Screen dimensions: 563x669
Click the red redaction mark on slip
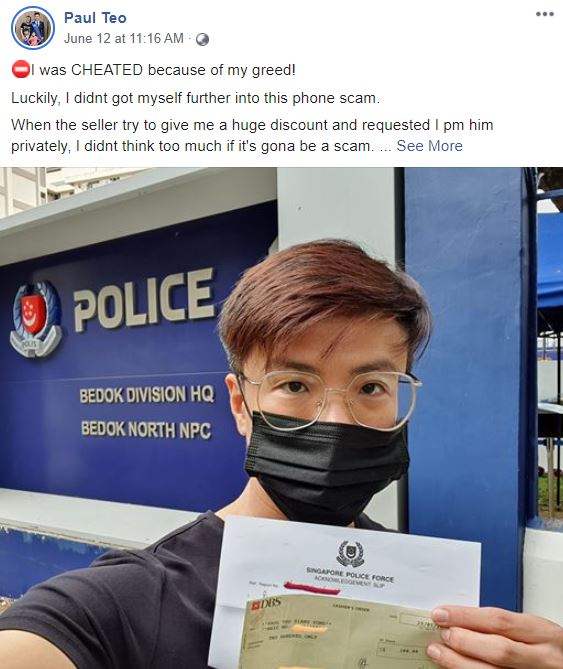click(x=312, y=588)
